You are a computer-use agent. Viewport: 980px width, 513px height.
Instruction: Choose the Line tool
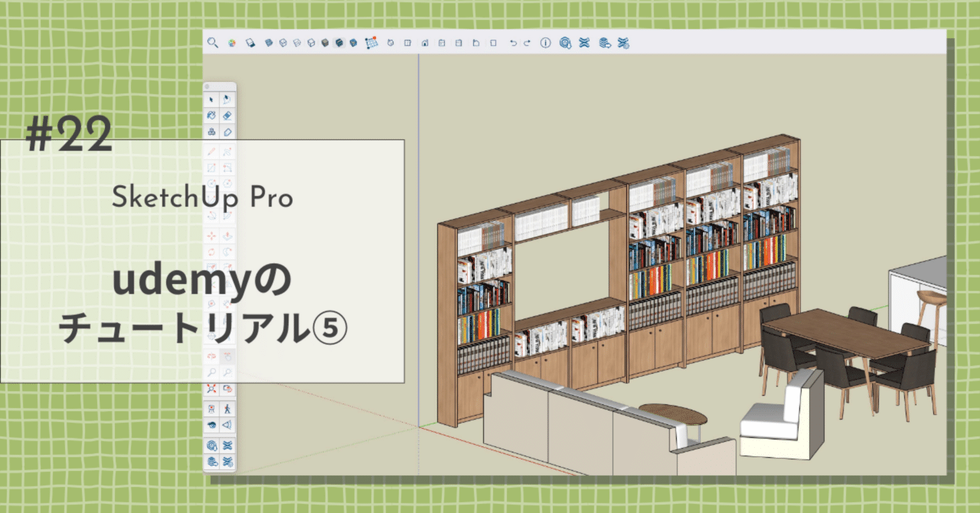(211, 150)
